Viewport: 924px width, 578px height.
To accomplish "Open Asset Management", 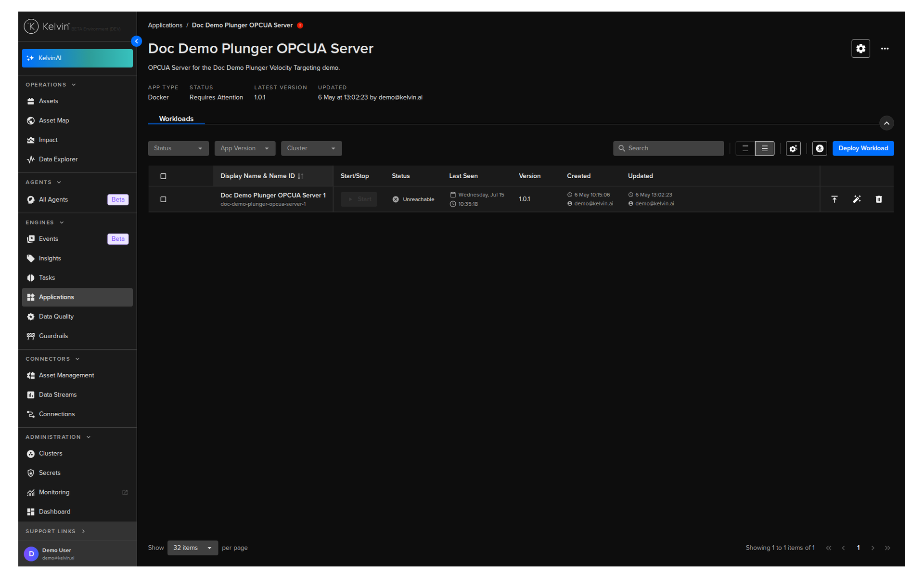I will (x=77, y=375).
